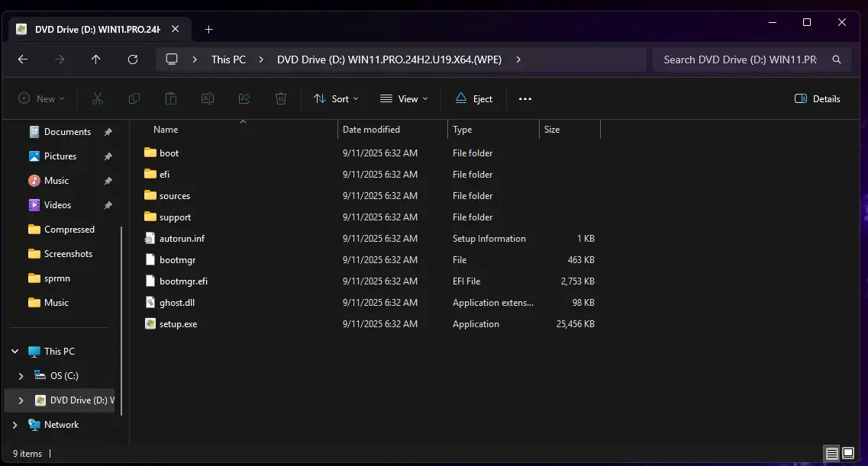Screen dimensions: 868x466
Task: Click the monitor icon in address bar
Action: tap(172, 59)
